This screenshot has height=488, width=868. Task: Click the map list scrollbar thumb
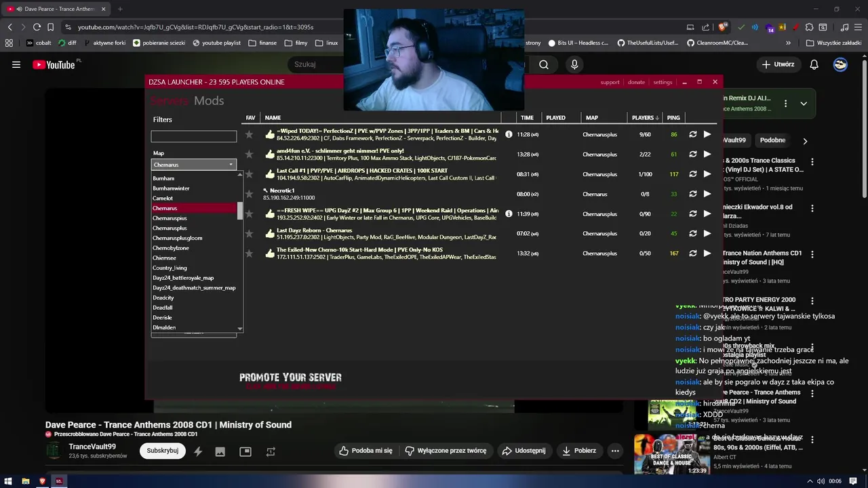[239, 210]
